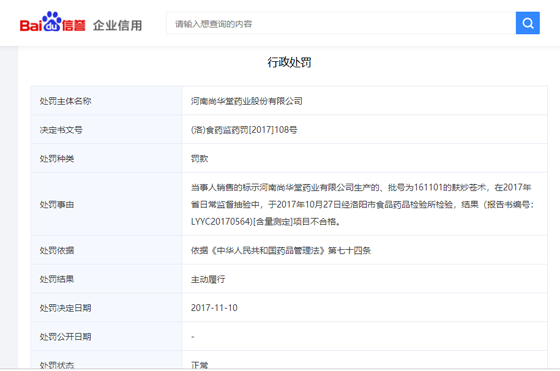Screen dimensions: 560x371
Task: Select document number (洛)食药监药罚[2017]108号
Action: (244, 130)
